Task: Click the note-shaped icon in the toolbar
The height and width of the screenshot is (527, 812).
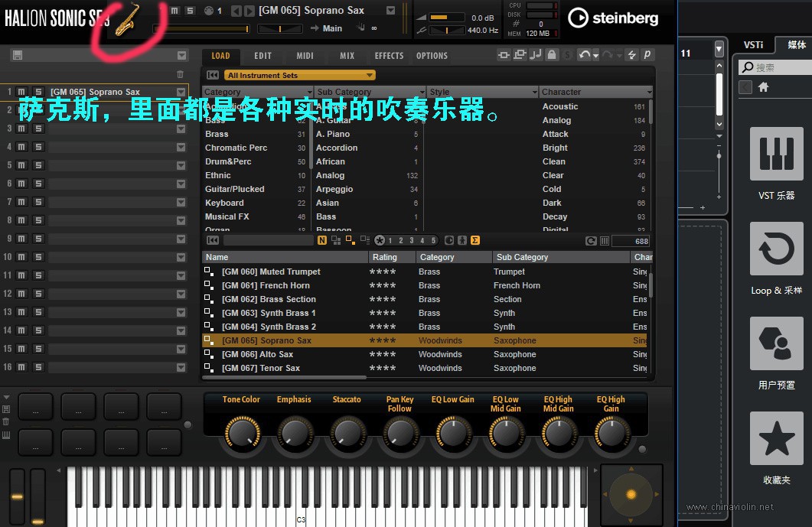Action: [x=536, y=55]
